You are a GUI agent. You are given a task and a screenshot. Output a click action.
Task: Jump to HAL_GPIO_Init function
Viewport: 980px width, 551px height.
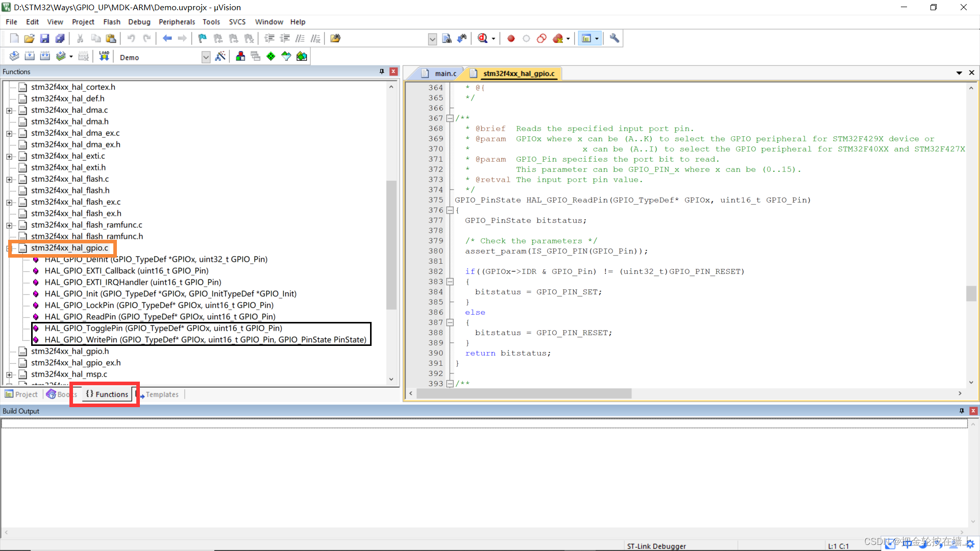pos(170,294)
